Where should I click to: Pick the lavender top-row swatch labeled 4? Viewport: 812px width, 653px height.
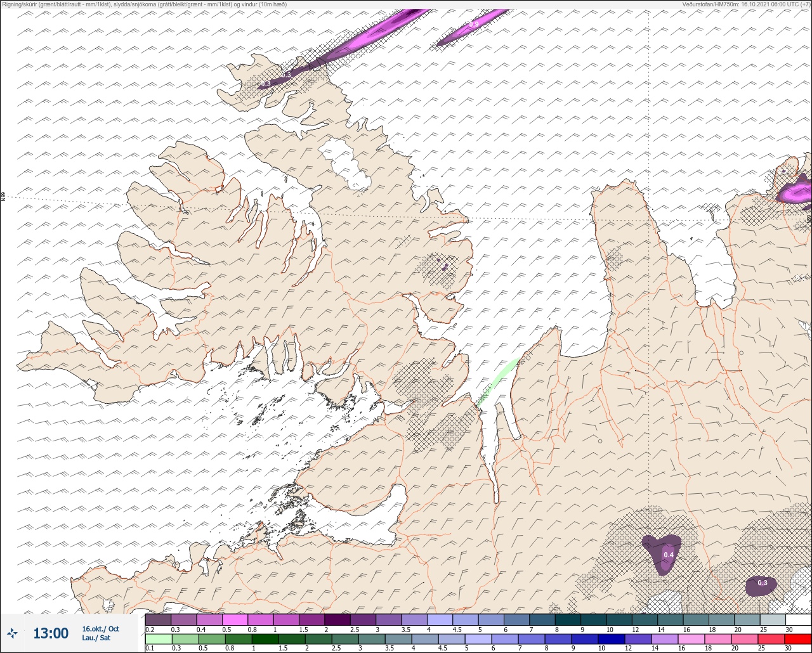(x=440, y=619)
